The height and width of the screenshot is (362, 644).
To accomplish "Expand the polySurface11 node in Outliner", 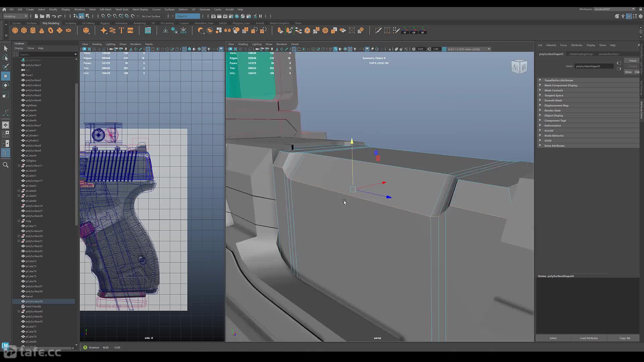I will [19, 166].
